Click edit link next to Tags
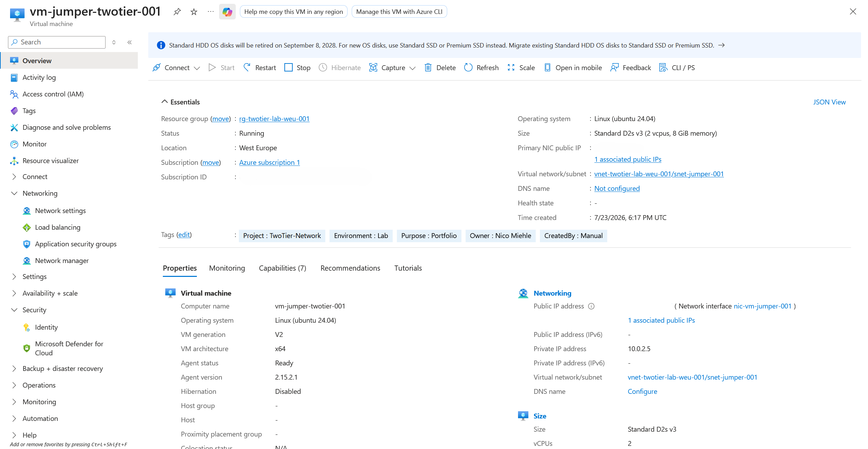The image size is (868, 449). coord(184,235)
